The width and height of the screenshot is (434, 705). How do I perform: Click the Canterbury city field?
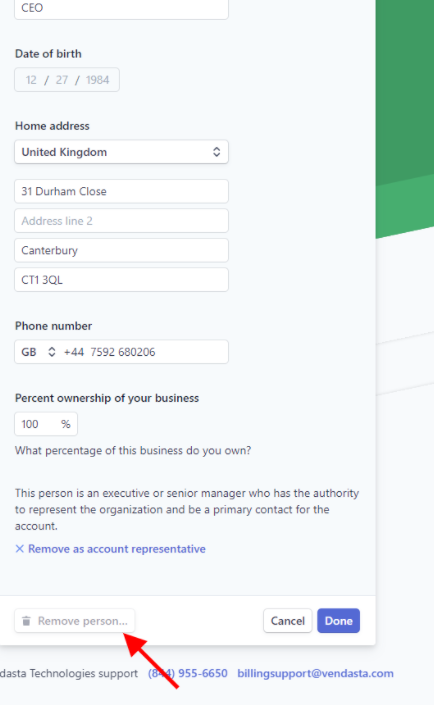pos(121,250)
